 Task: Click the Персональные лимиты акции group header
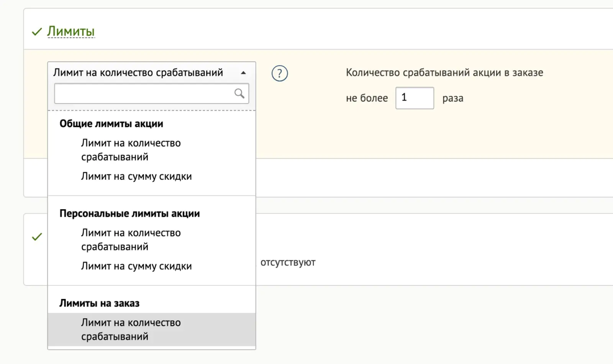pos(129,213)
